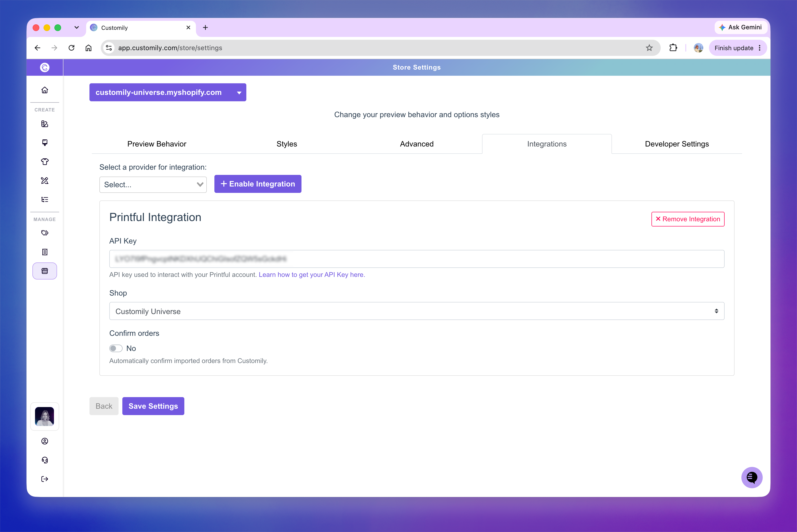The width and height of the screenshot is (797, 532).
Task: Go to the Home dashboard sidebar icon
Action: point(45,90)
